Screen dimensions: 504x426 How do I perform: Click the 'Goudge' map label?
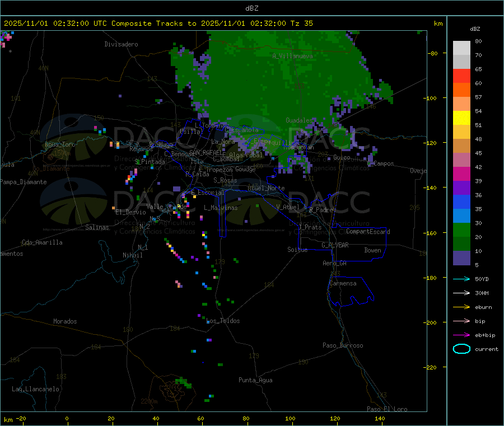pos(245,169)
